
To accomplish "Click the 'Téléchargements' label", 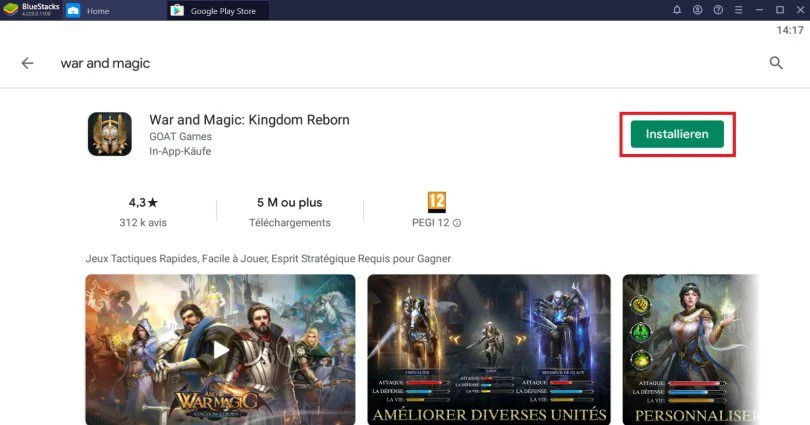I will tap(290, 223).
